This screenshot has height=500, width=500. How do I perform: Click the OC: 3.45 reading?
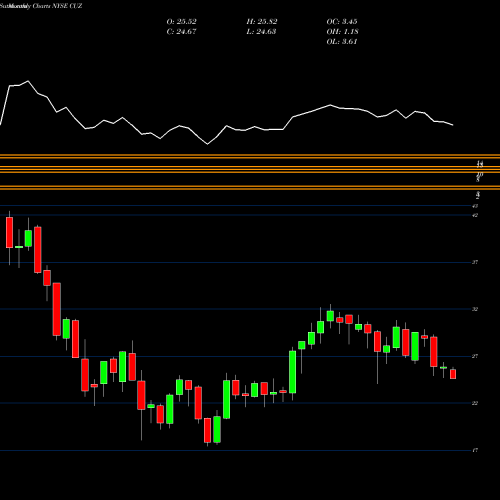coord(342,22)
